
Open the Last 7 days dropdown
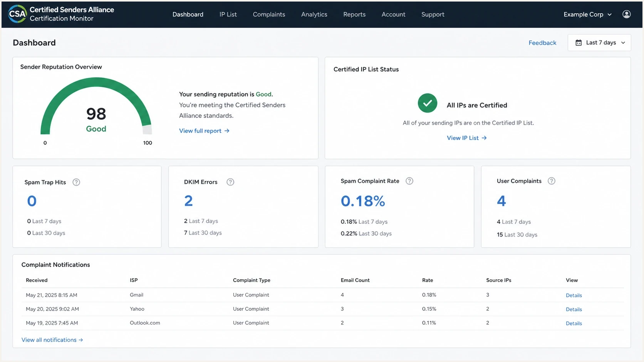[x=599, y=43]
